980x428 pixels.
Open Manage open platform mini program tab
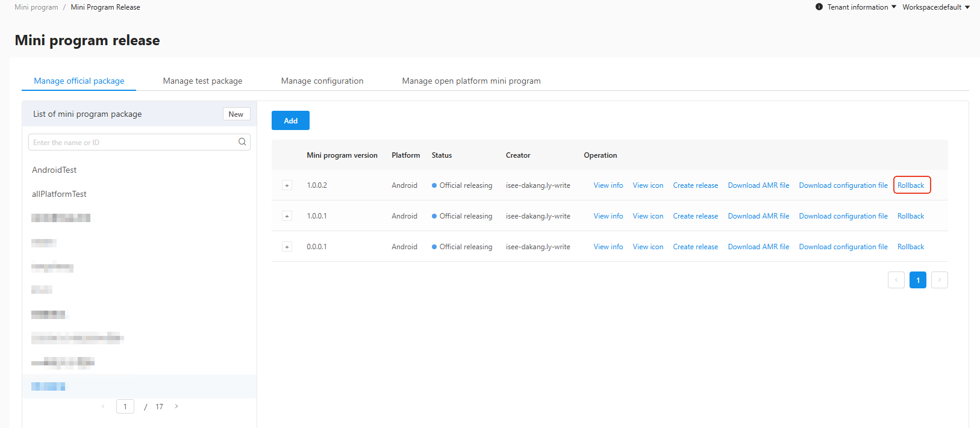point(471,81)
